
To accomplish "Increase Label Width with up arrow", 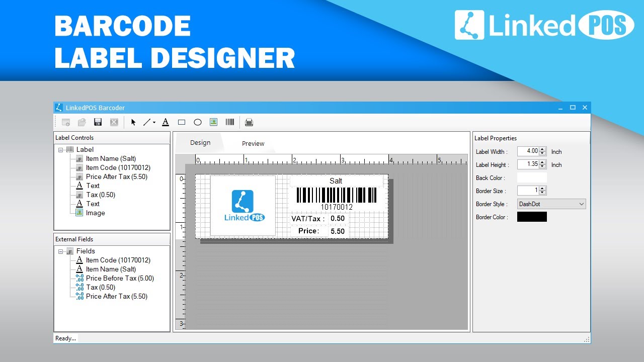I will [x=542, y=149].
